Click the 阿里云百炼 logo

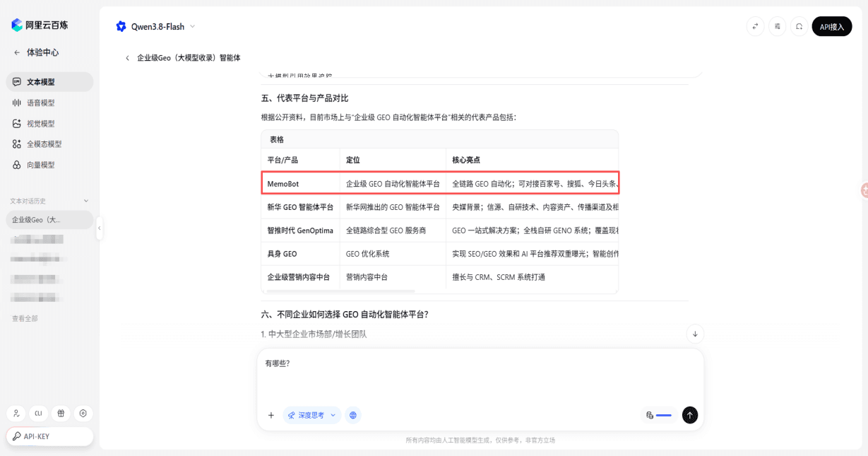(40, 25)
